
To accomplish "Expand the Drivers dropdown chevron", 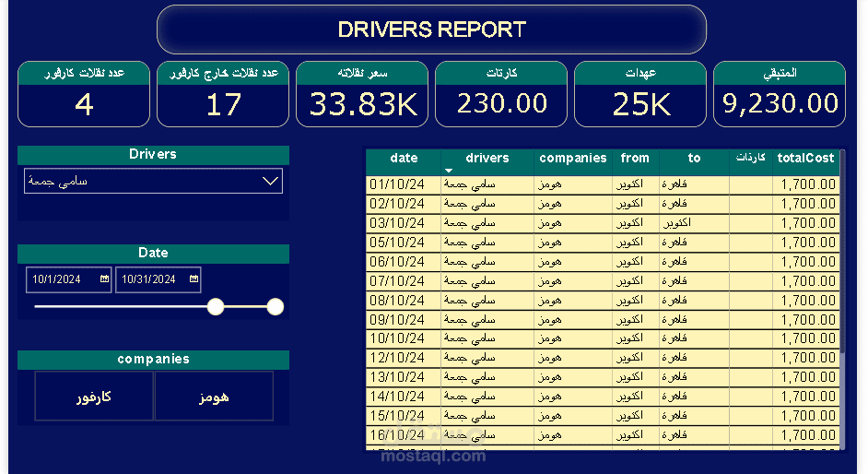I will [x=270, y=181].
